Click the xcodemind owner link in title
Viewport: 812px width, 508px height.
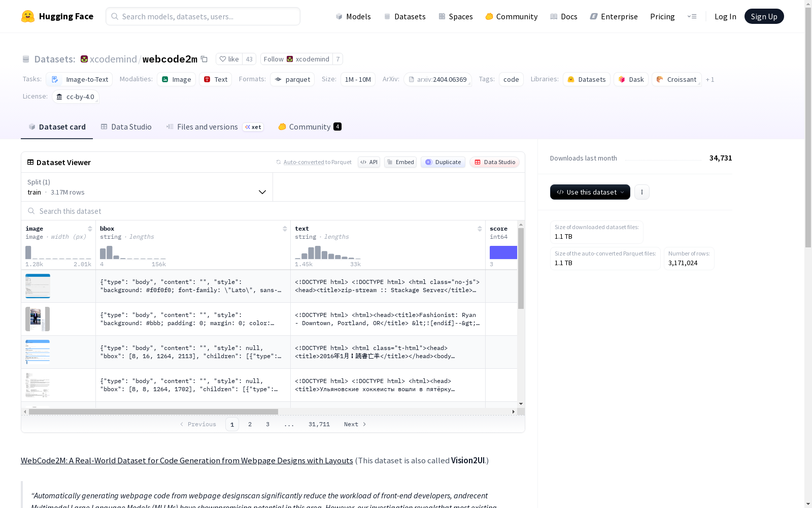pyautogui.click(x=113, y=59)
